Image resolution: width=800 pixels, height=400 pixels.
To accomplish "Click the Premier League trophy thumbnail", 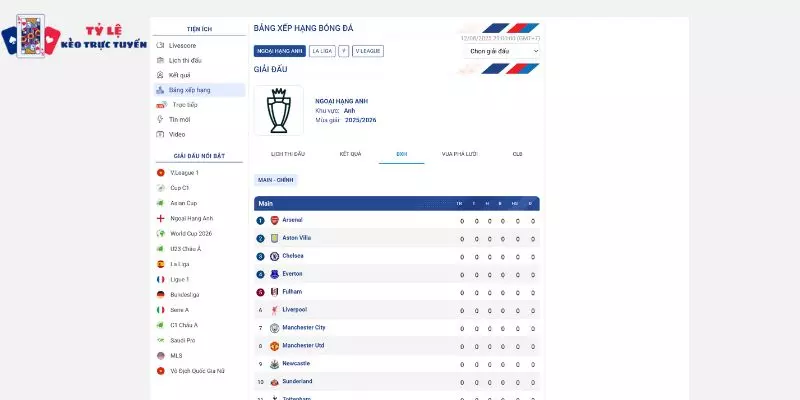I will 279,110.
